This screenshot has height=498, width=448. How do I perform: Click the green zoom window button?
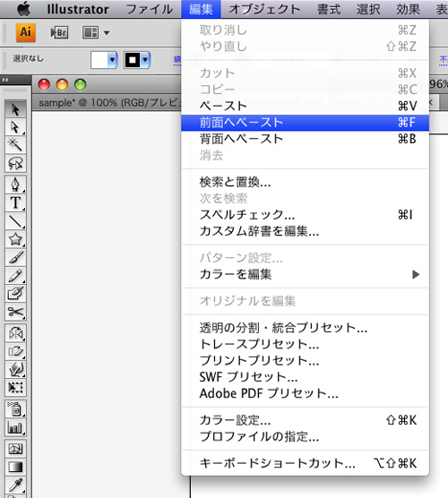(x=80, y=85)
